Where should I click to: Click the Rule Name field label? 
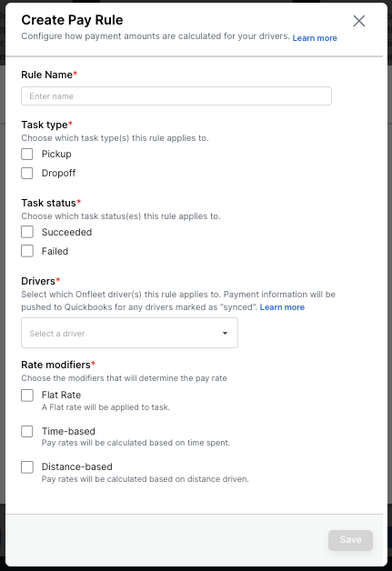[x=46, y=75]
